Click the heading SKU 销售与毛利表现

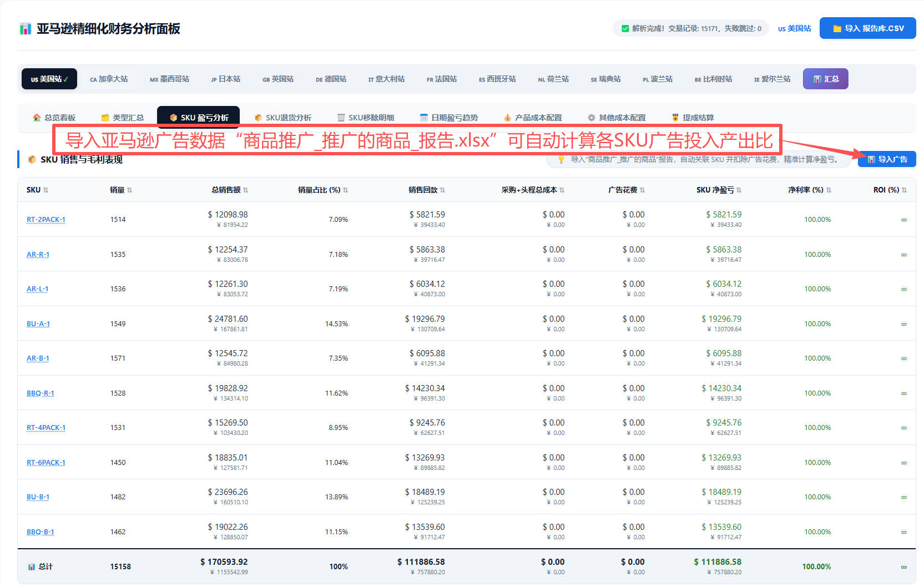coord(82,160)
